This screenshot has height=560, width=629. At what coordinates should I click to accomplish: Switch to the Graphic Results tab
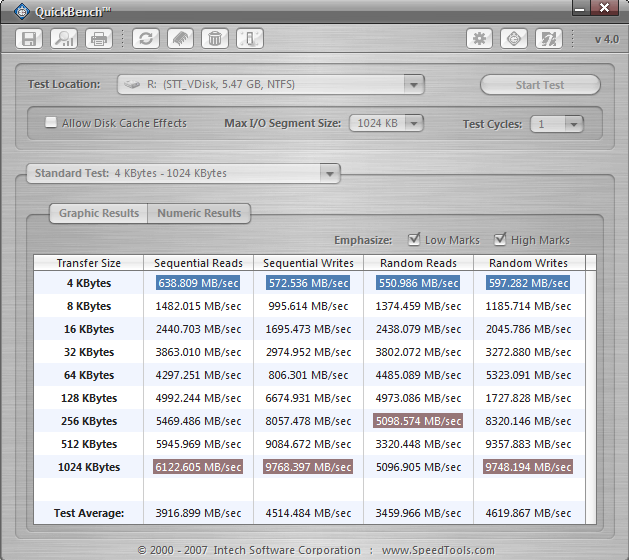tap(98, 213)
